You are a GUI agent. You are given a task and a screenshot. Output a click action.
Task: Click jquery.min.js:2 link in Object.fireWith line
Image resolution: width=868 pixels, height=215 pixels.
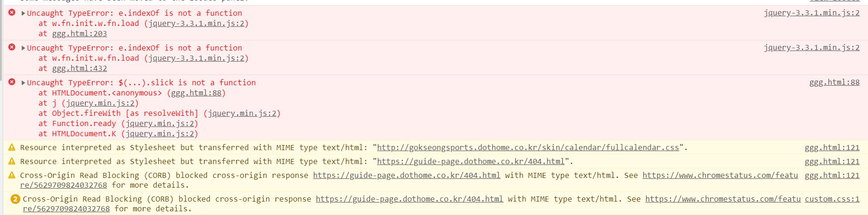click(x=242, y=113)
